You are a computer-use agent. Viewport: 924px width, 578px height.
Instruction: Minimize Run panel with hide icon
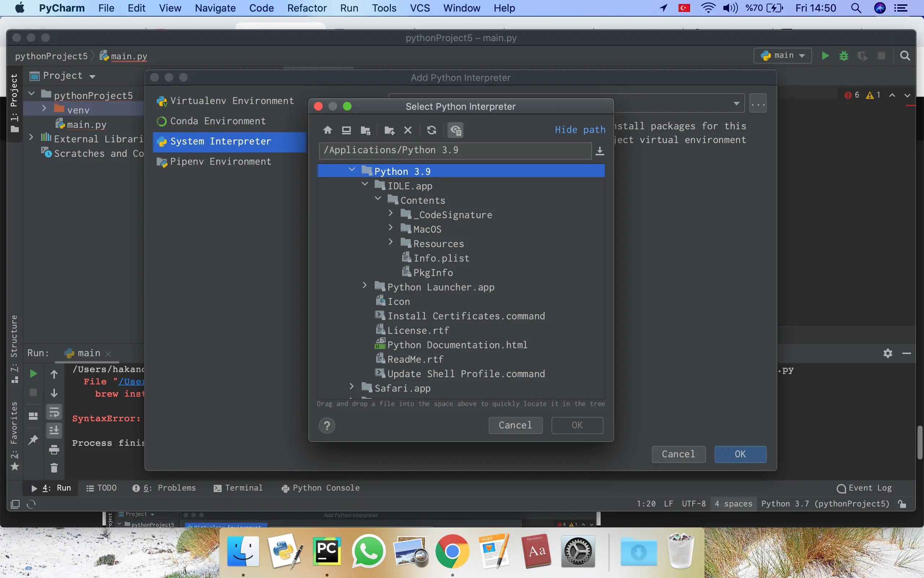click(907, 353)
